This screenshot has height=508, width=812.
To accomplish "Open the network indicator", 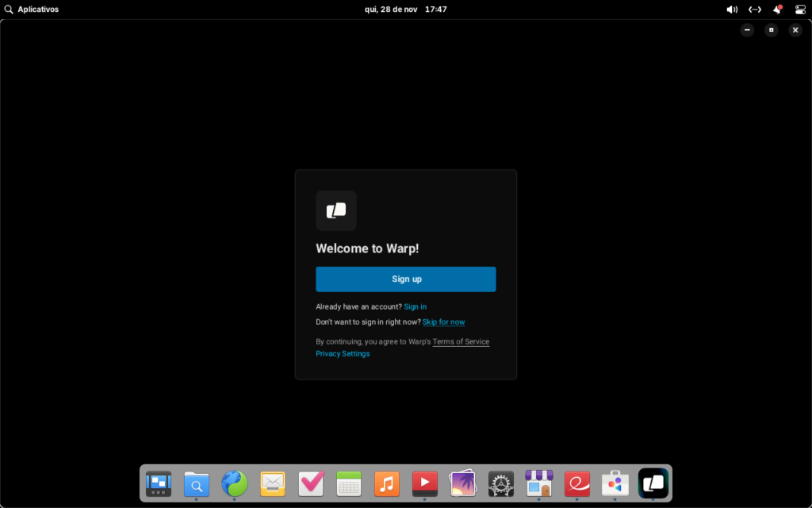I will tap(755, 10).
